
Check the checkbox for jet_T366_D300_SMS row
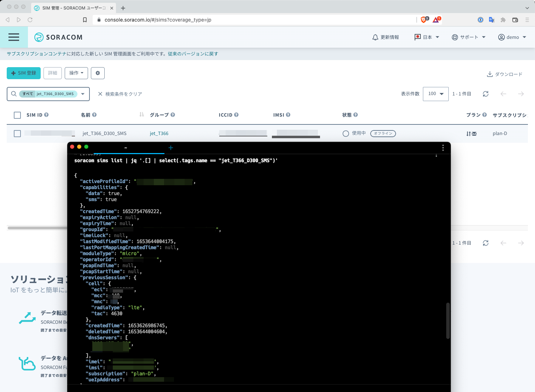pos(17,134)
